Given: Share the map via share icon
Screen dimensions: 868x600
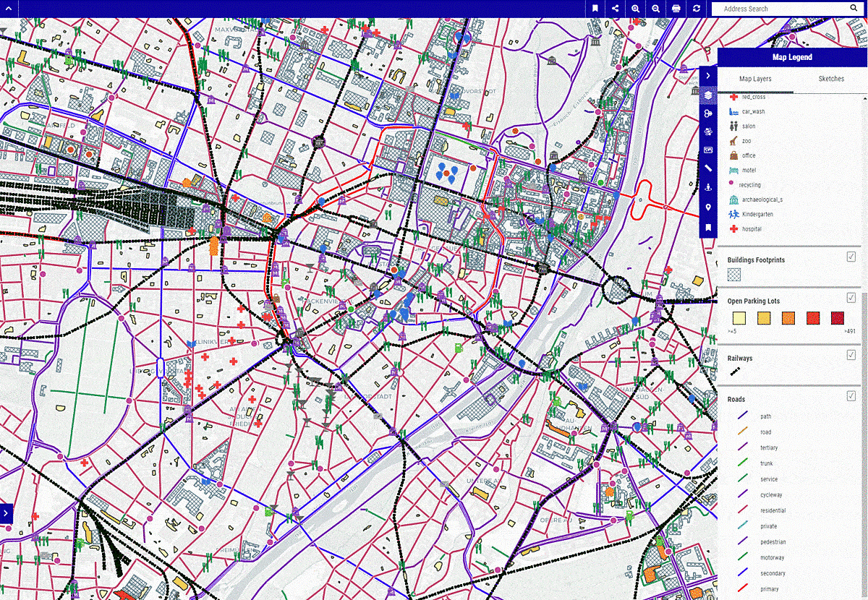Looking at the screenshot, I should click(x=616, y=9).
